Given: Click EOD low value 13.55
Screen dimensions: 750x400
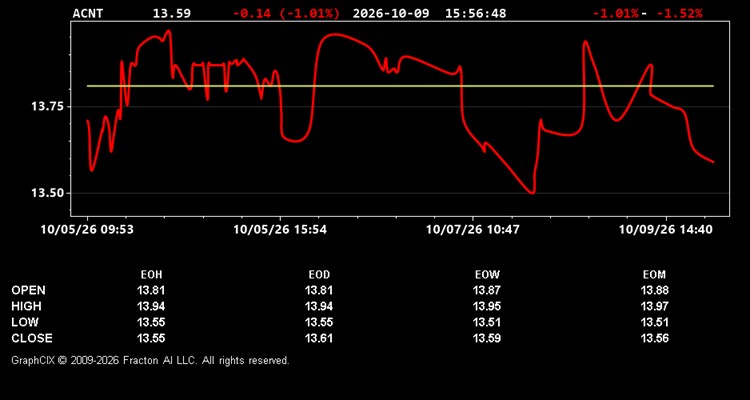Looking at the screenshot, I should (x=319, y=322).
